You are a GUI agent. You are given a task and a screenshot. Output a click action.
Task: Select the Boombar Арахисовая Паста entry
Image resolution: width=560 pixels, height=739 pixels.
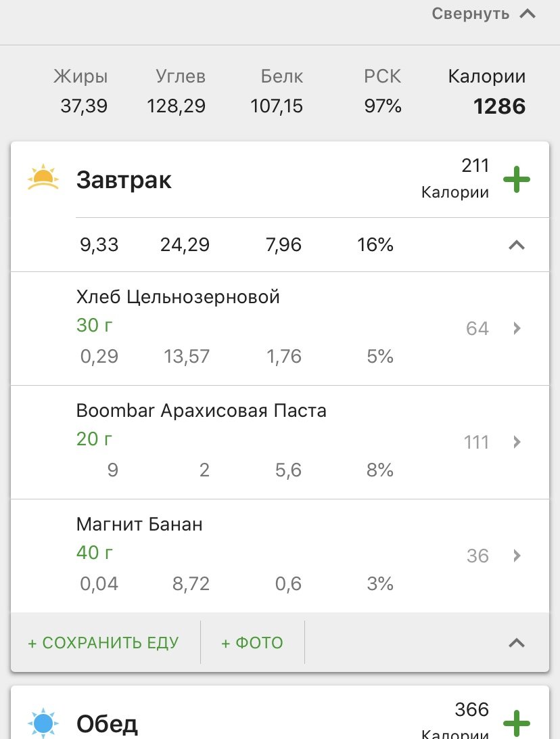coord(201,411)
